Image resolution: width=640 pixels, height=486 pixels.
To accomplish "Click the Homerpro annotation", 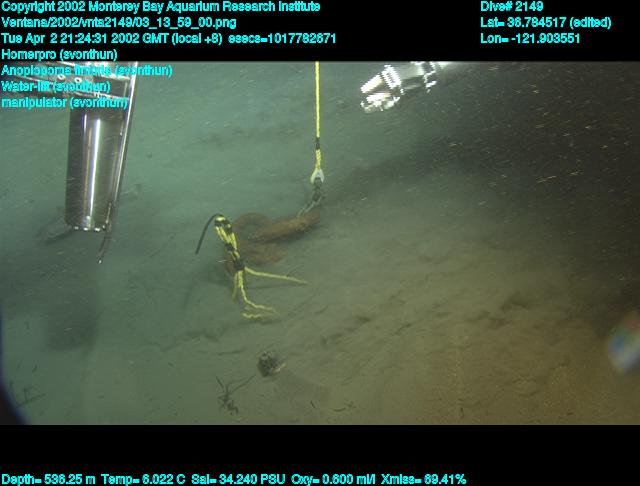I will tap(59, 55).
